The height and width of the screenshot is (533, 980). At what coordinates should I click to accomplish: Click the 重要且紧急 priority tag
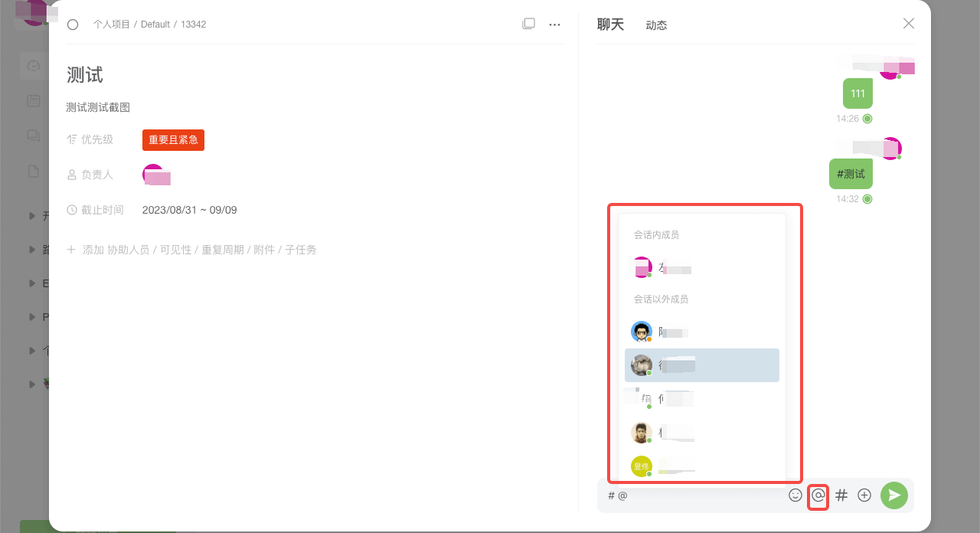pos(173,140)
